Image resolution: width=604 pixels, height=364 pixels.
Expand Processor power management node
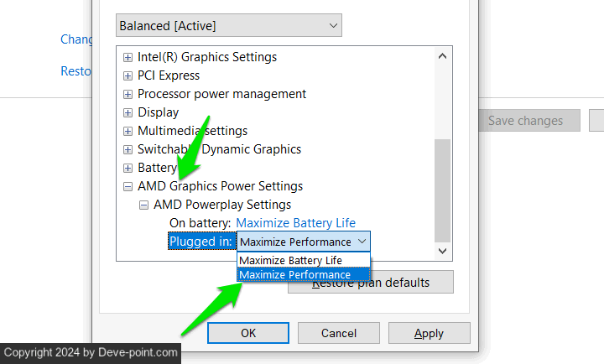point(128,94)
